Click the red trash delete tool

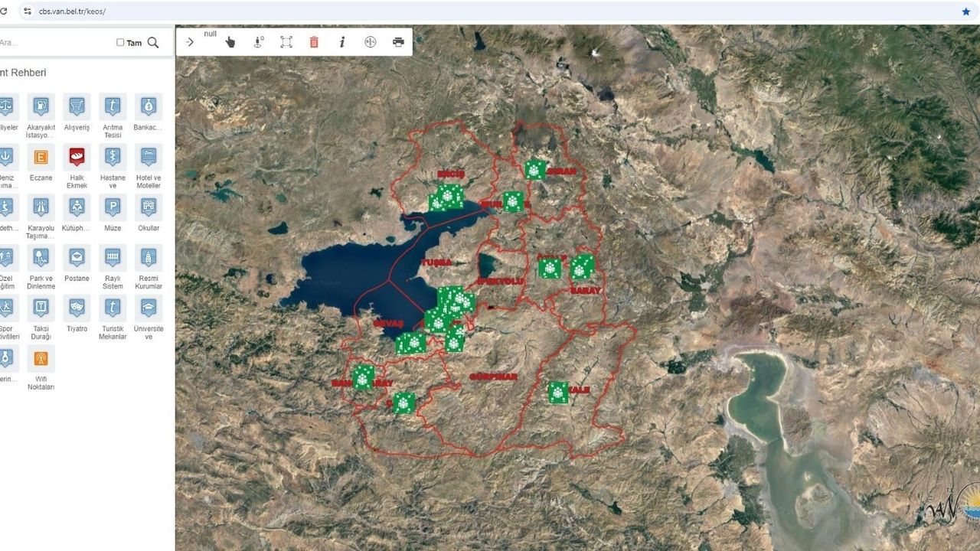click(314, 42)
